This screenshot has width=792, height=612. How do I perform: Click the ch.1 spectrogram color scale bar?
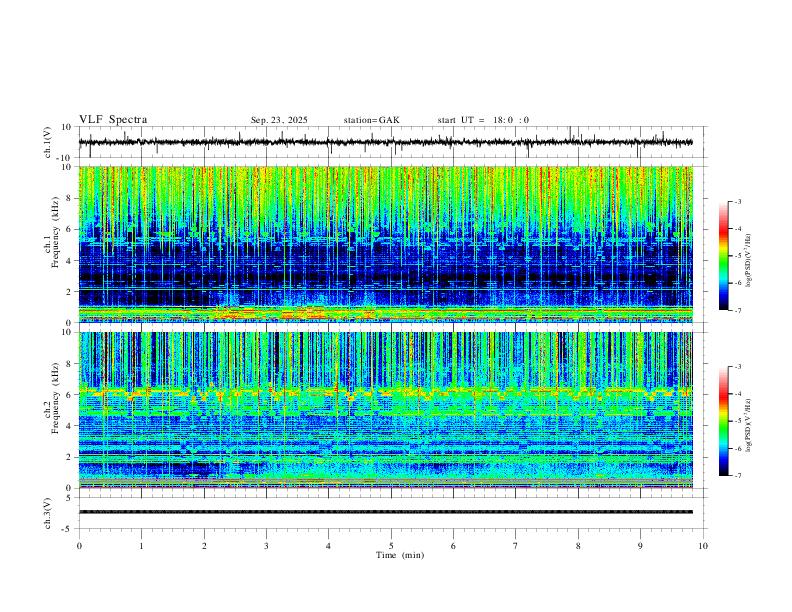point(723,256)
